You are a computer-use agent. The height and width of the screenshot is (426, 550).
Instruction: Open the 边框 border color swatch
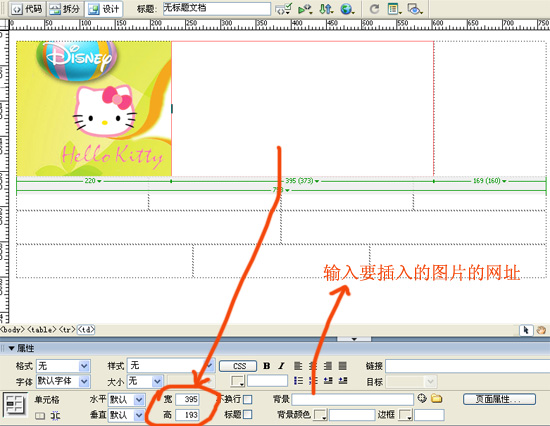tap(405, 415)
